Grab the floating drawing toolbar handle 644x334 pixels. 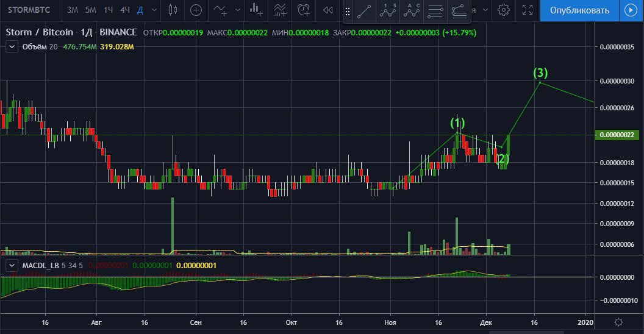(348, 12)
